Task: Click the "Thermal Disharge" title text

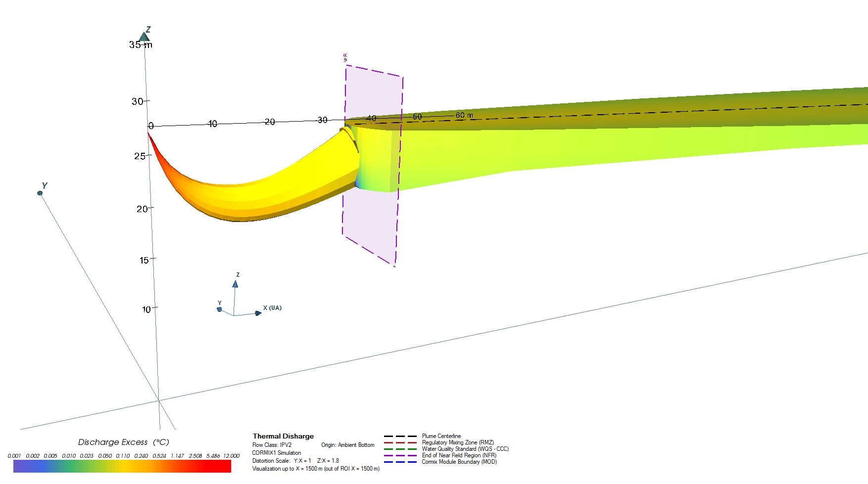Action: (283, 436)
